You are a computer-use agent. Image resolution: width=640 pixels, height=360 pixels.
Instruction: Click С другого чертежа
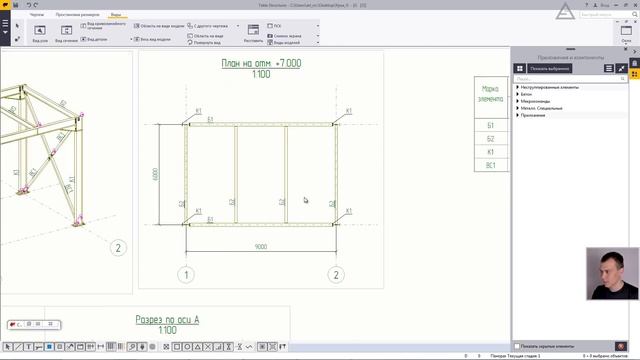tap(207, 26)
